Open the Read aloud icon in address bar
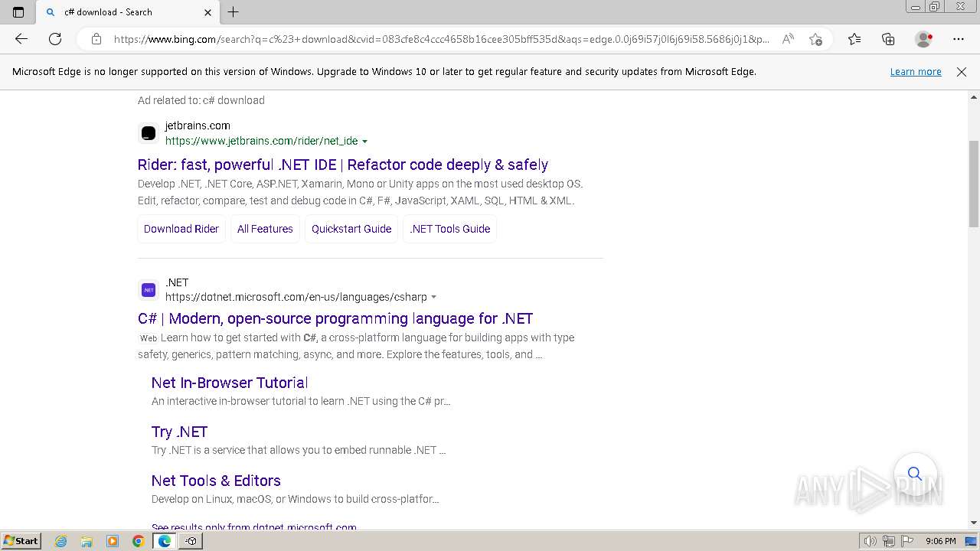The height and width of the screenshot is (551, 980). click(x=788, y=39)
